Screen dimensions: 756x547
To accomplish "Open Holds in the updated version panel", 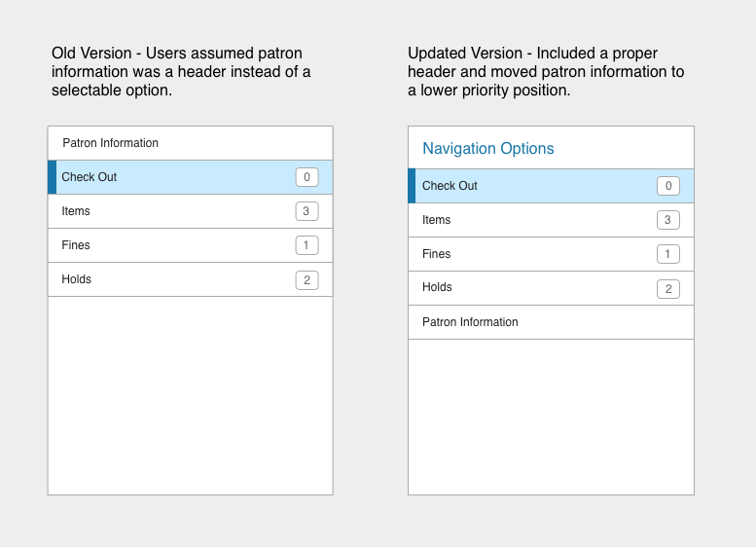I will [x=437, y=287].
